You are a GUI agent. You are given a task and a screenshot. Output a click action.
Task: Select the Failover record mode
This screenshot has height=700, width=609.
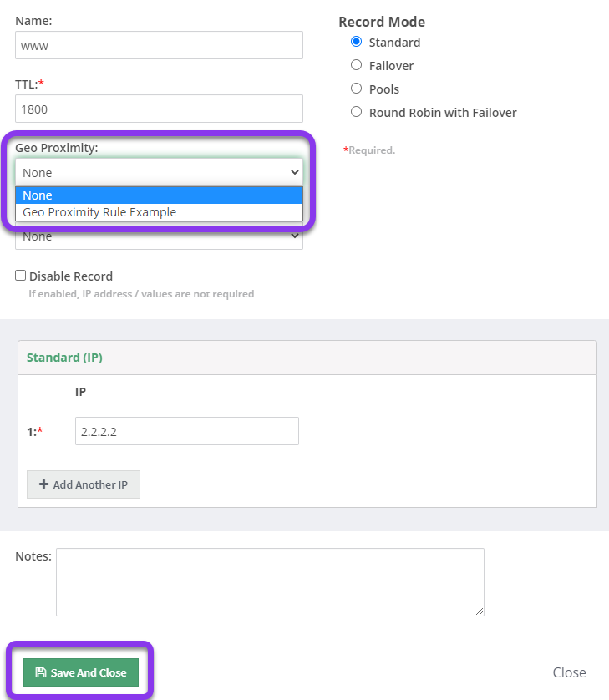tap(356, 65)
